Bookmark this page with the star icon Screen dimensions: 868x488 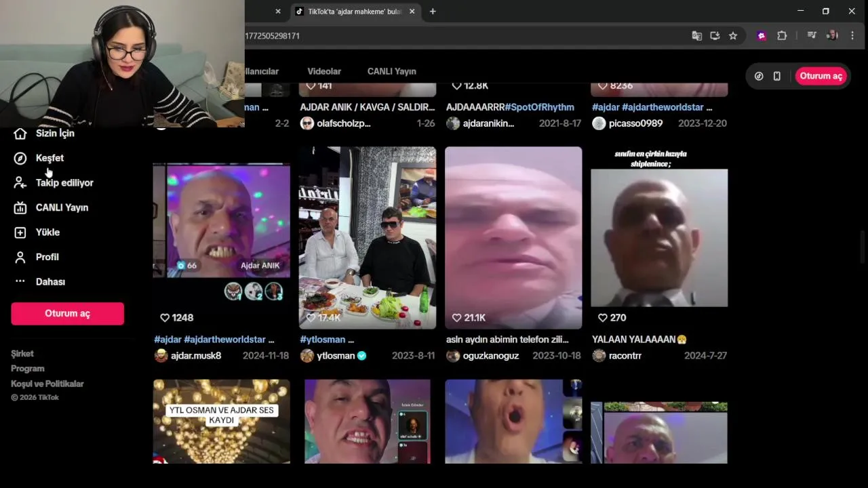coord(733,36)
